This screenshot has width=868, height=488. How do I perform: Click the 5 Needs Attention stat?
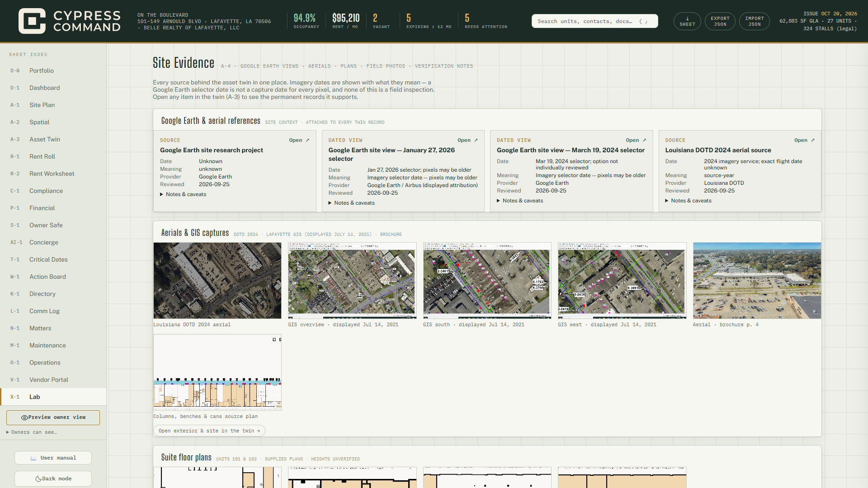(486, 21)
